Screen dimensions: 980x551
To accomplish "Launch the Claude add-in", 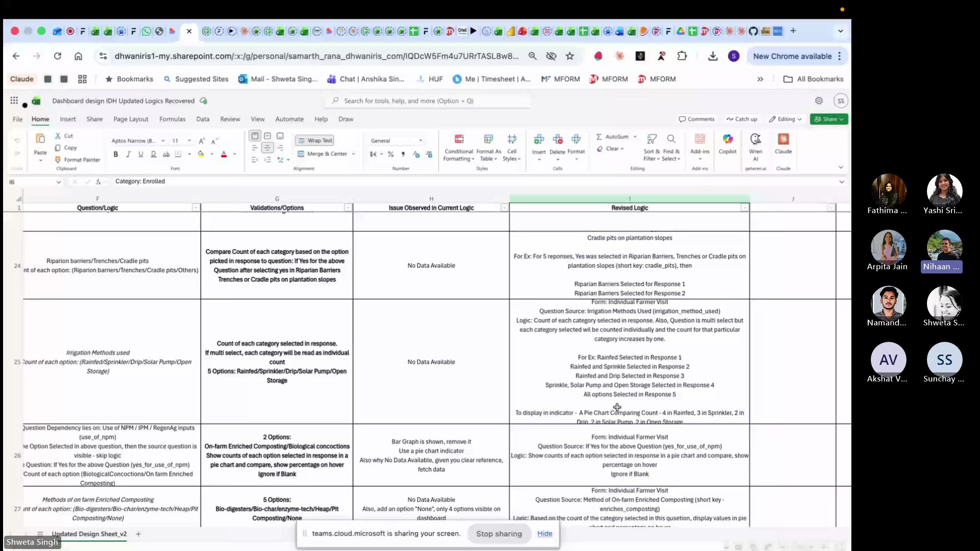I will click(x=783, y=145).
